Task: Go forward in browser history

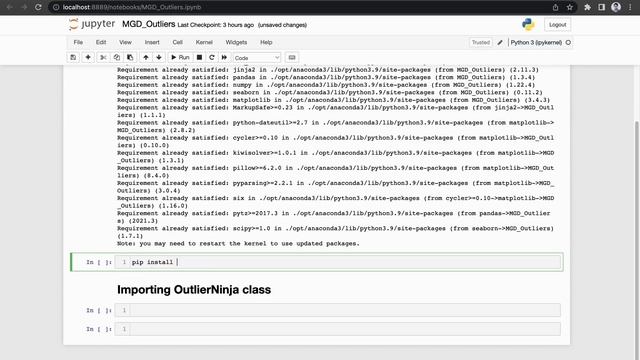Action: click(x=24, y=7)
